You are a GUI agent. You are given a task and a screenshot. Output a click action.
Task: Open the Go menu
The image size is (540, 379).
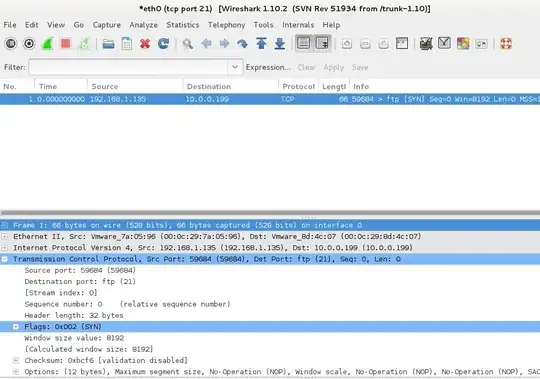pos(79,25)
